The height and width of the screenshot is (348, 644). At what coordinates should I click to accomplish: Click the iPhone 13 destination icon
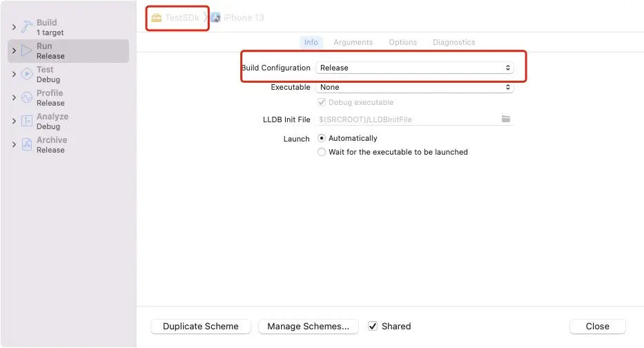coord(215,17)
